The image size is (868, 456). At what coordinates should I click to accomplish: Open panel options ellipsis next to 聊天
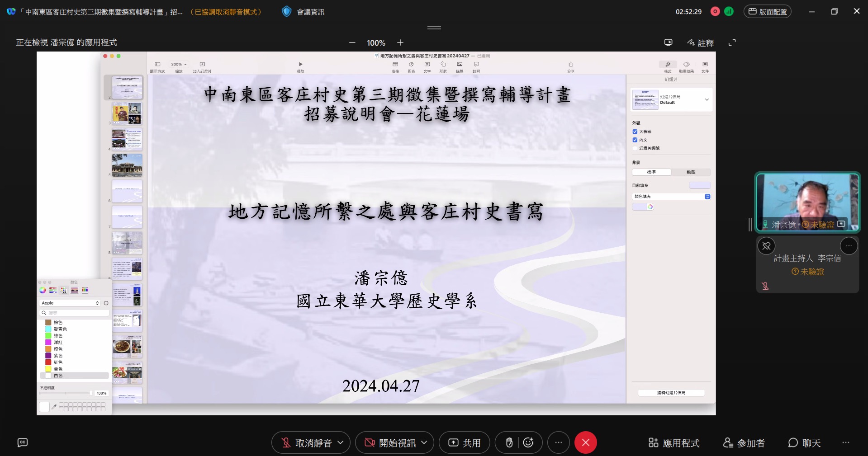tap(846, 443)
